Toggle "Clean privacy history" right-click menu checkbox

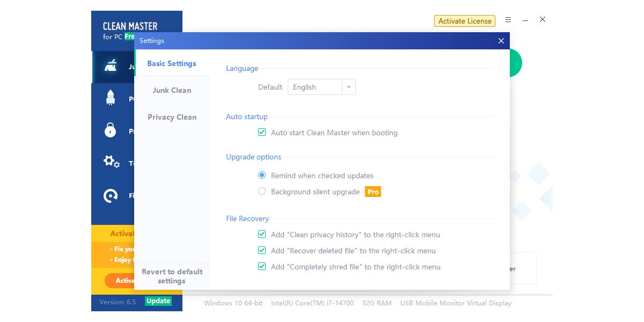262,235
